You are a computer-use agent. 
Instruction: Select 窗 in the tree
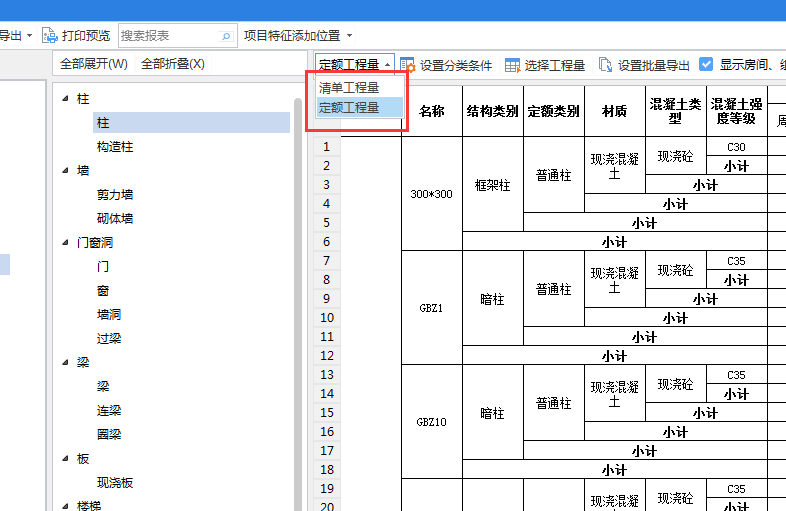(103, 290)
